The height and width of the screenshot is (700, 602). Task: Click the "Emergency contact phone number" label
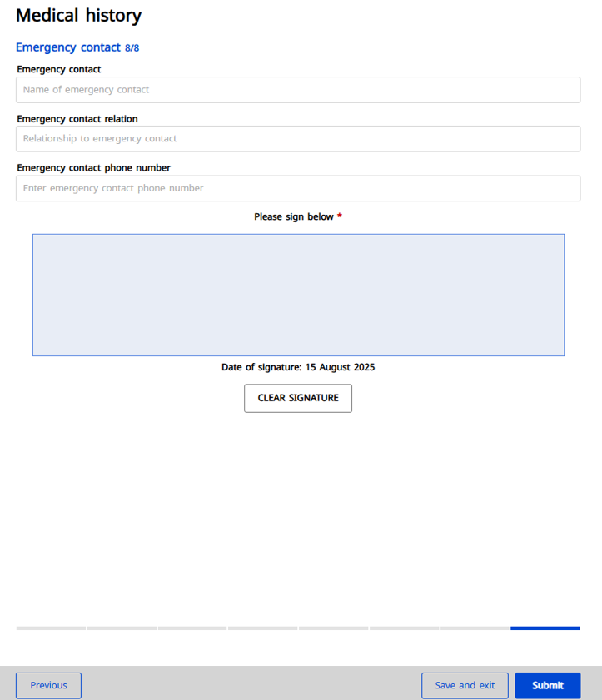pyautogui.click(x=93, y=168)
